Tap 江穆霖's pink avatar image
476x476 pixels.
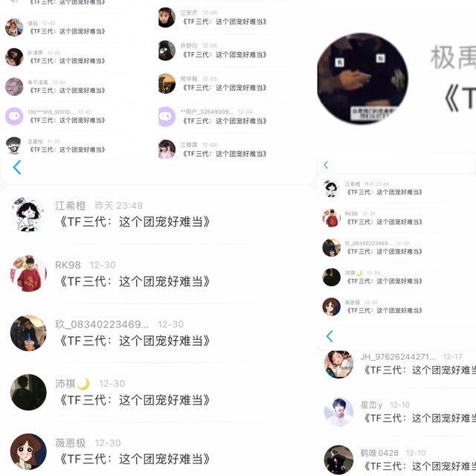(x=167, y=149)
